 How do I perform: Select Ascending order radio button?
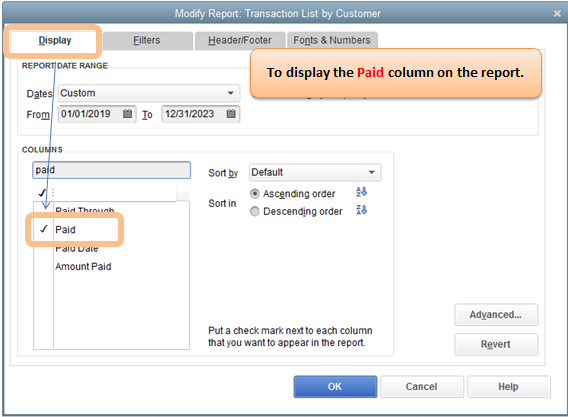click(x=255, y=194)
